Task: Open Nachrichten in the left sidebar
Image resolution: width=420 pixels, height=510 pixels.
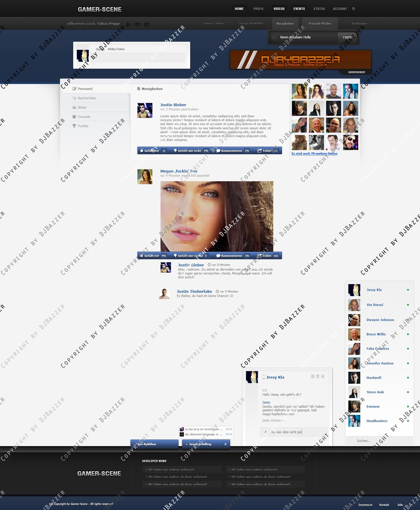Action: [x=87, y=98]
